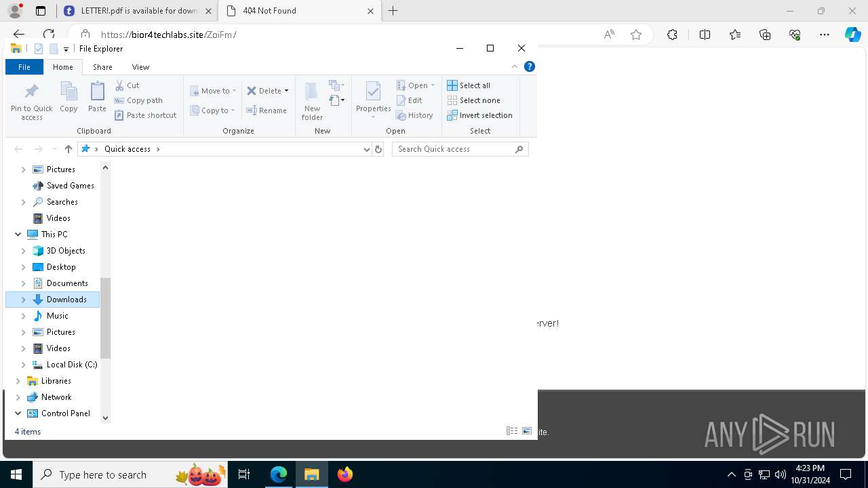The image size is (868, 488).
Task: Click the Search Quick access field
Action: pos(460,149)
